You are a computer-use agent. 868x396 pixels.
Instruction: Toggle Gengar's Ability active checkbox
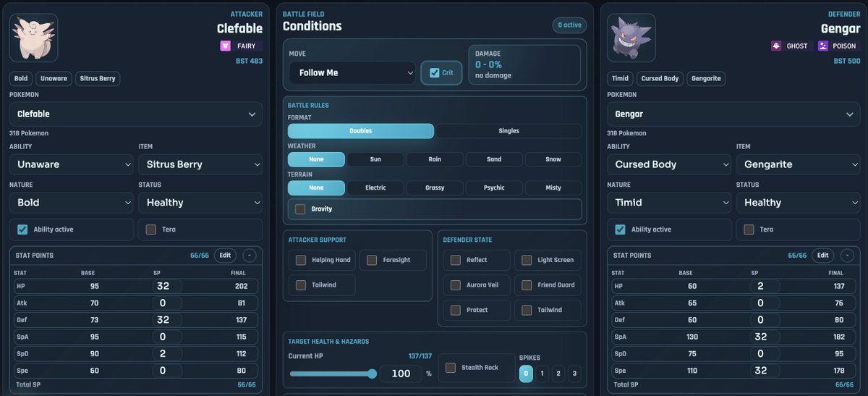click(x=621, y=229)
